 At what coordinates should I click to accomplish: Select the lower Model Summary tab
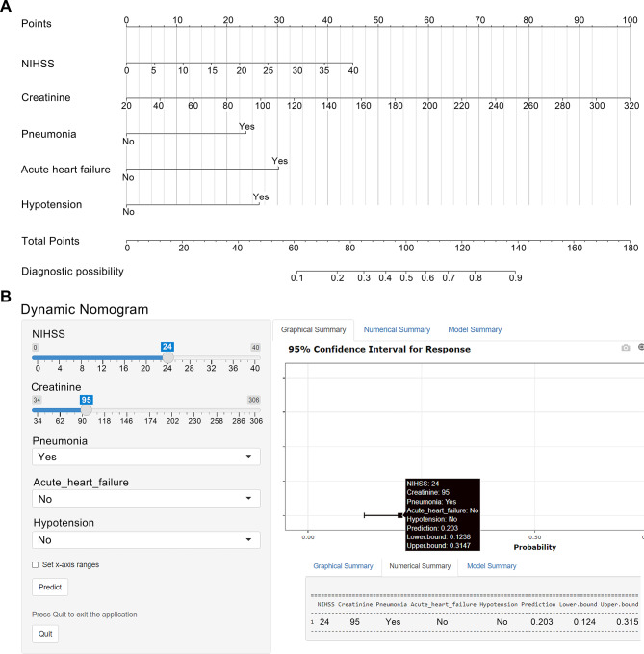click(x=492, y=566)
